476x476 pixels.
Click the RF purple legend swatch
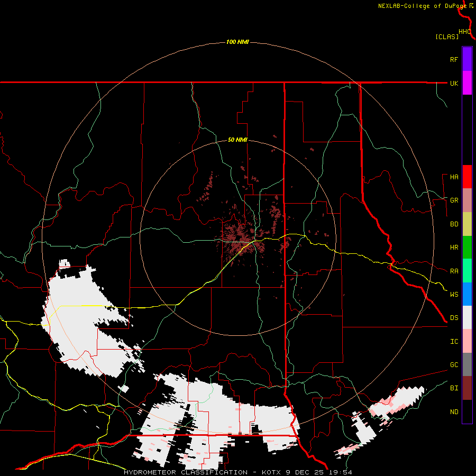pyautogui.click(x=467, y=59)
